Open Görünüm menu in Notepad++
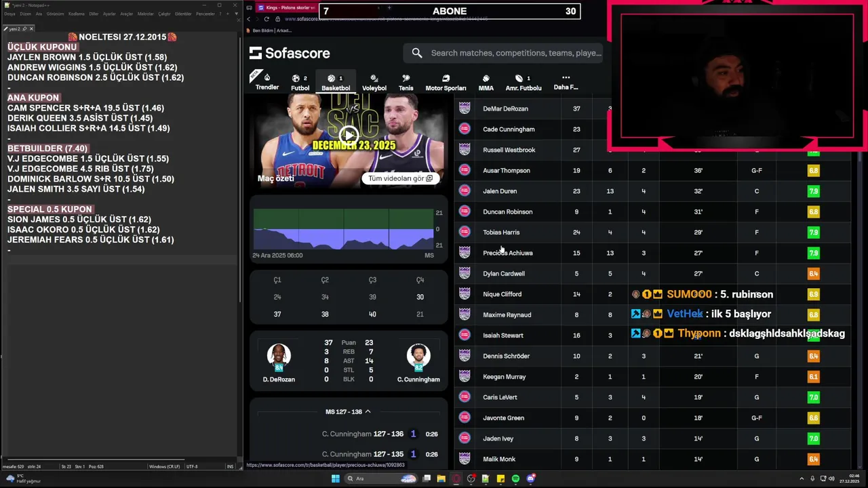This screenshot has width=868, height=488. pos(55,14)
